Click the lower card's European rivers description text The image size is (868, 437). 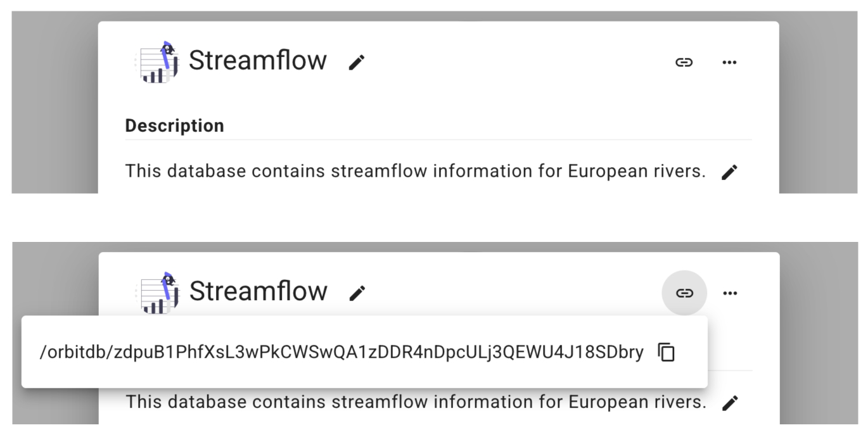[x=415, y=402]
